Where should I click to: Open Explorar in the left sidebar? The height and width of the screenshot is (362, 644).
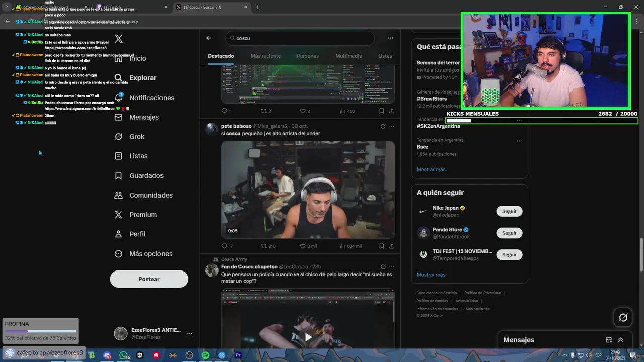click(x=135, y=78)
